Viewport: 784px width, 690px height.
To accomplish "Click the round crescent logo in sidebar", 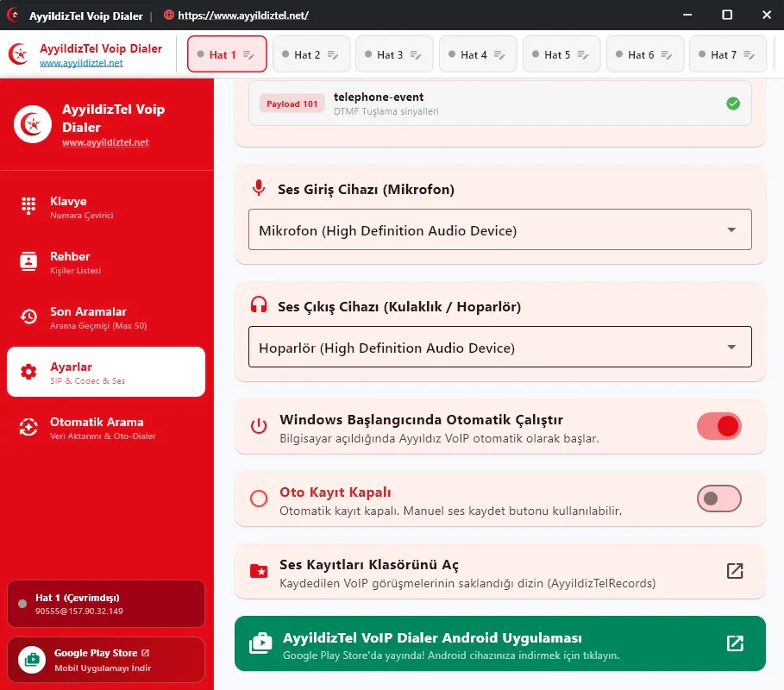I will 33,124.
